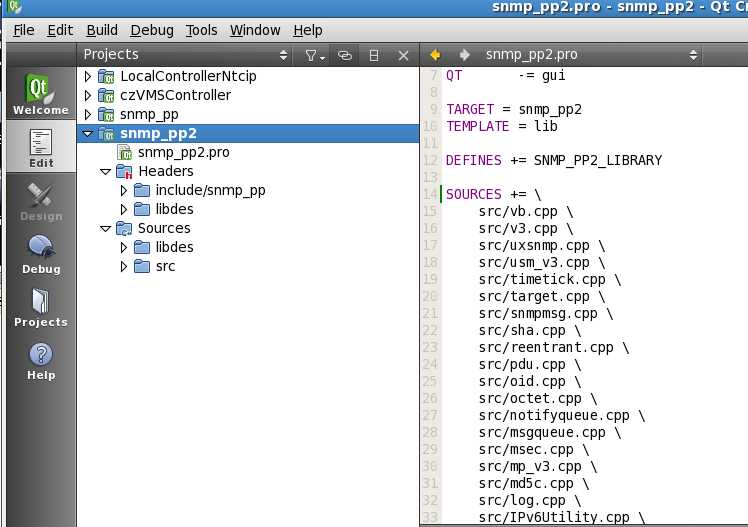
Task: Select the include/snmp_pp folder
Action: point(210,190)
